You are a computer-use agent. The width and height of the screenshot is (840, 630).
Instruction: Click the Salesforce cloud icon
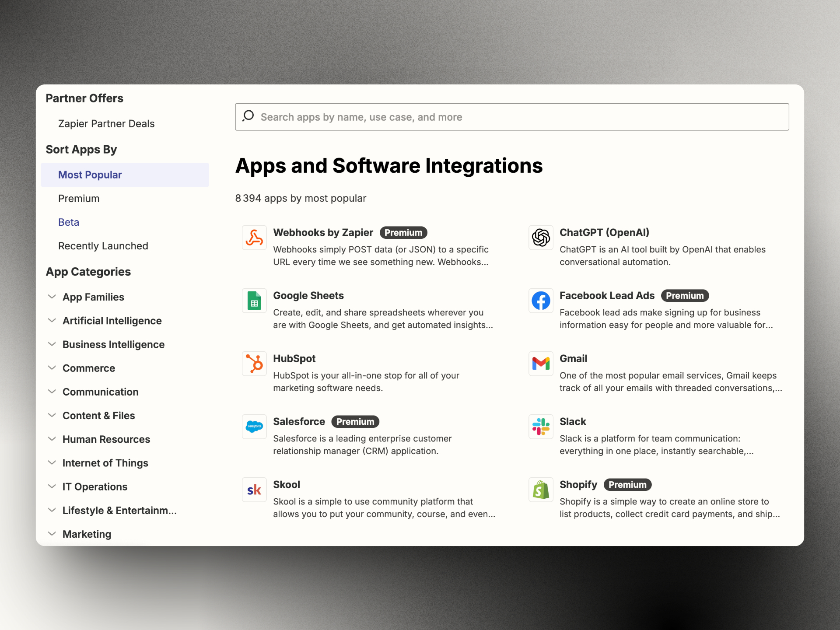click(254, 427)
